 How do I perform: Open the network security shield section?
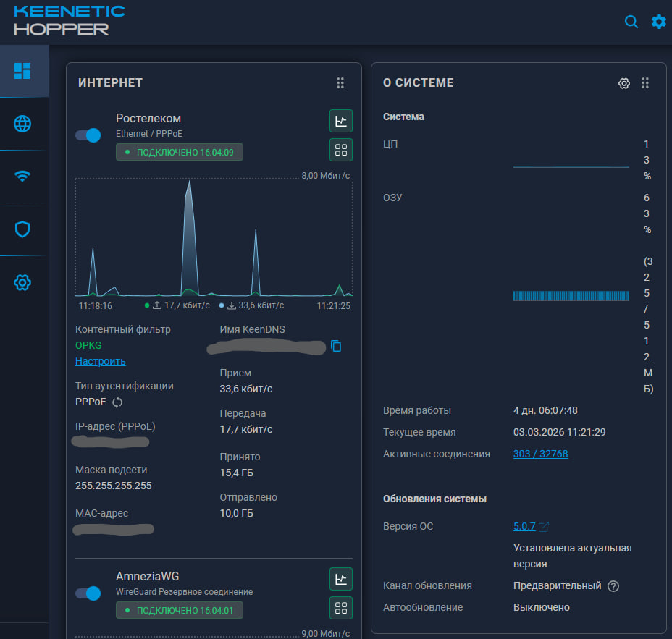point(22,229)
